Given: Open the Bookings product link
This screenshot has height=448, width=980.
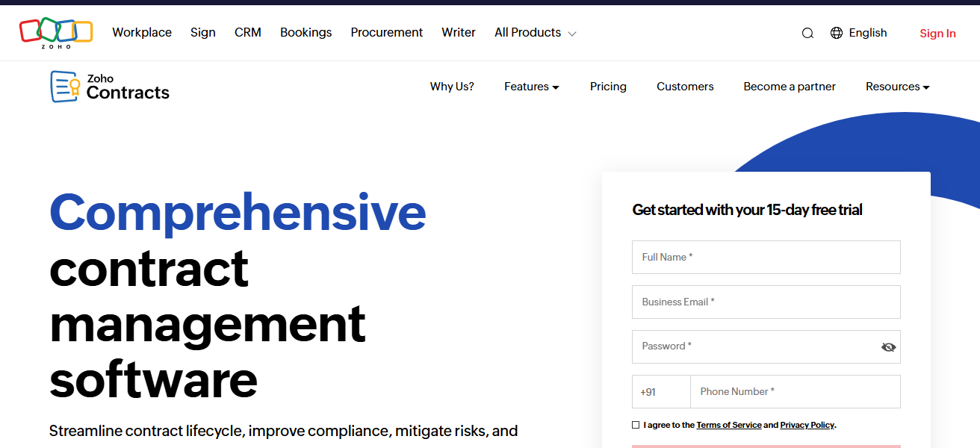Looking at the screenshot, I should (306, 33).
